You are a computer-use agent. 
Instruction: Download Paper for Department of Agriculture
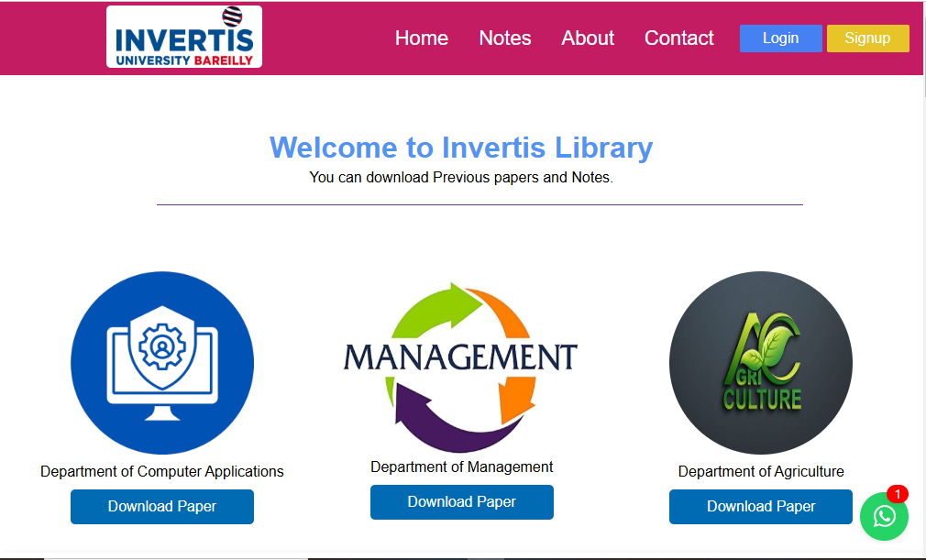[761, 507]
